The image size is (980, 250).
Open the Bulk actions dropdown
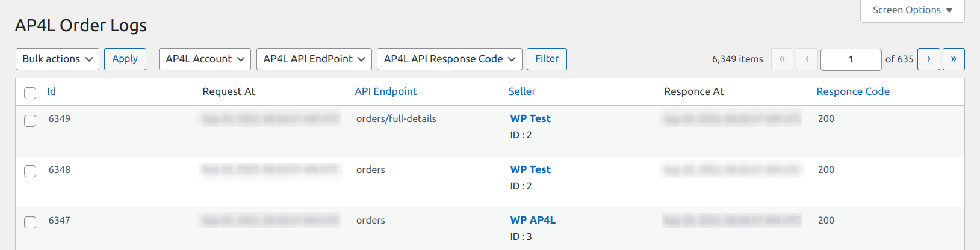point(57,59)
